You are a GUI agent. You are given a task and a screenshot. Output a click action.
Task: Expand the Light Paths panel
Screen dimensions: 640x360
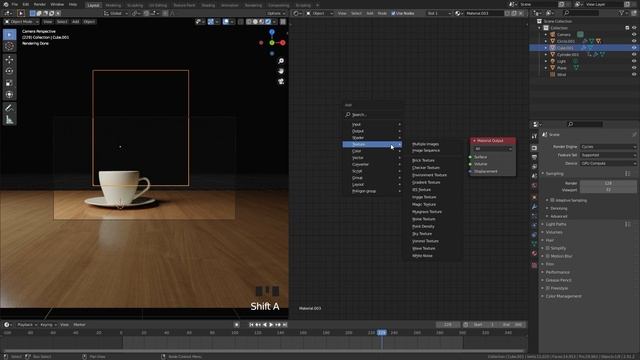[x=556, y=224]
